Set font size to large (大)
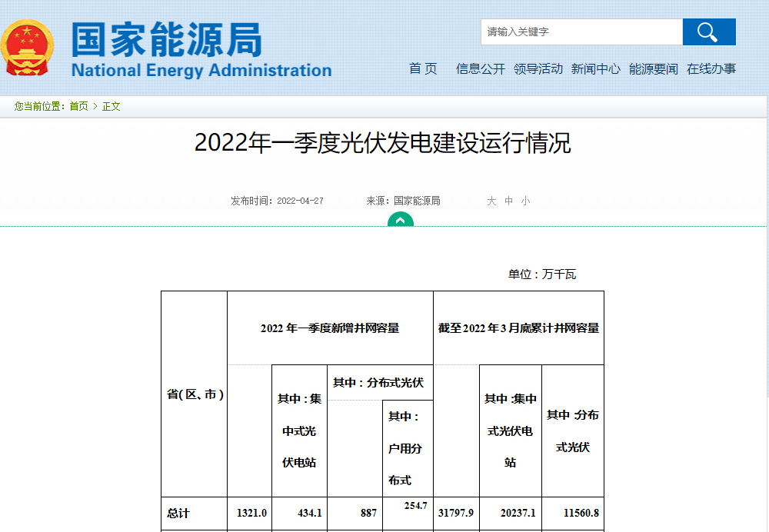Viewport: 769px width, 532px height. click(491, 201)
